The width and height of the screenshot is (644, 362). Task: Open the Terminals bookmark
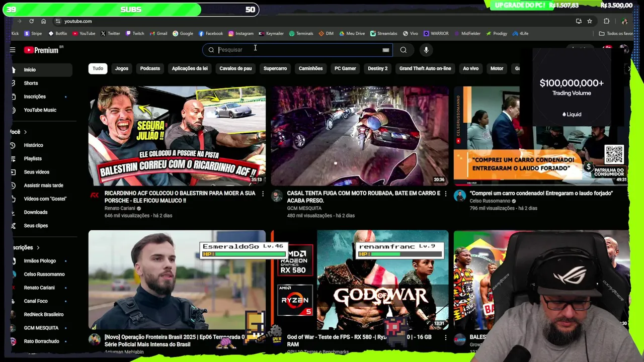coord(301,34)
